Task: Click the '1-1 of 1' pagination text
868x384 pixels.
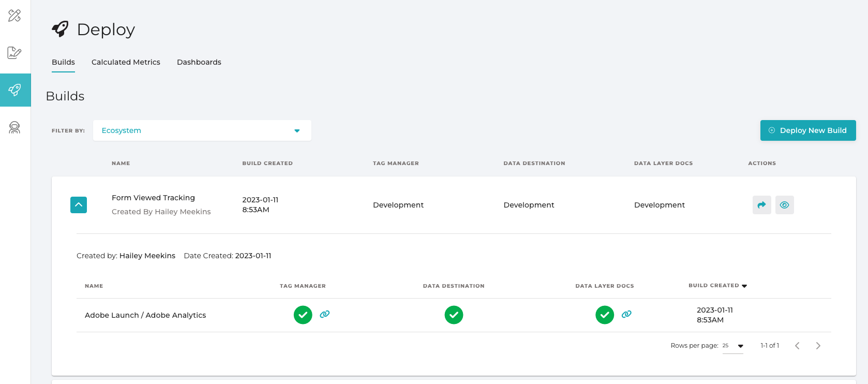Action: (x=770, y=346)
